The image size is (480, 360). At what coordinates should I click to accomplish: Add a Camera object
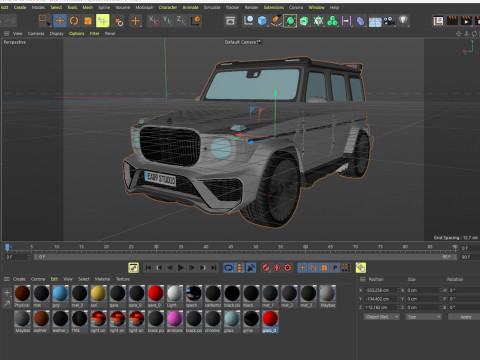389,21
